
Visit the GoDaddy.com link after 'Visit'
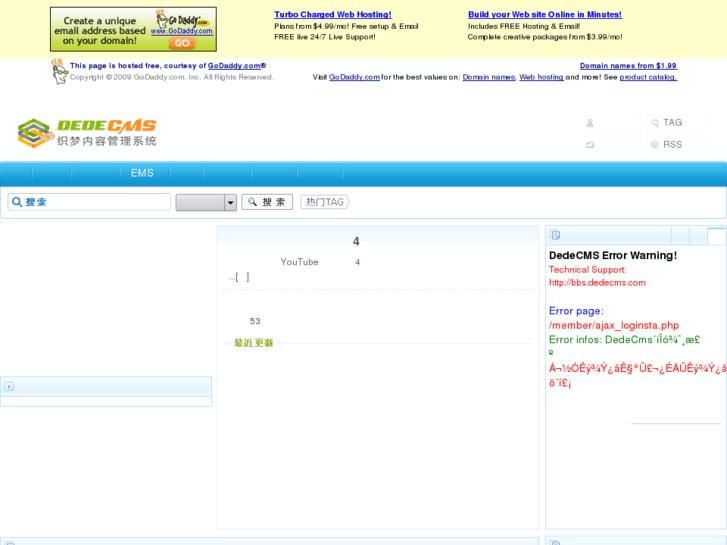354,77
